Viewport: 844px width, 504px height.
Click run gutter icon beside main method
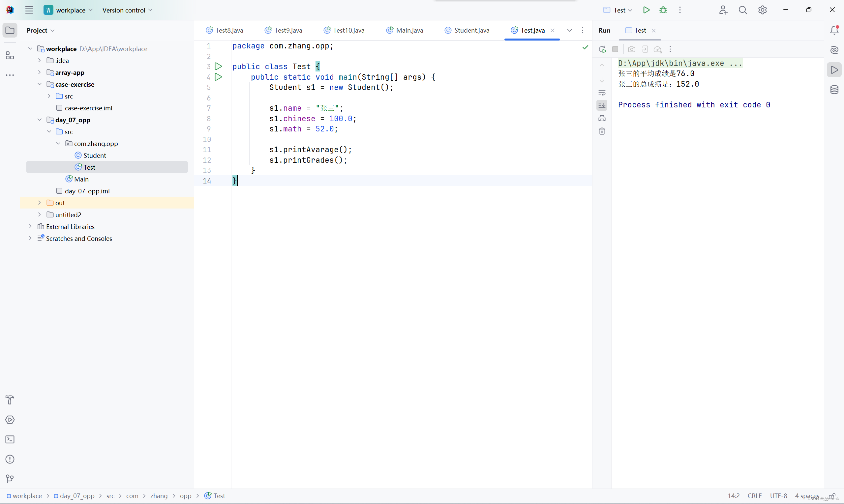(x=218, y=77)
